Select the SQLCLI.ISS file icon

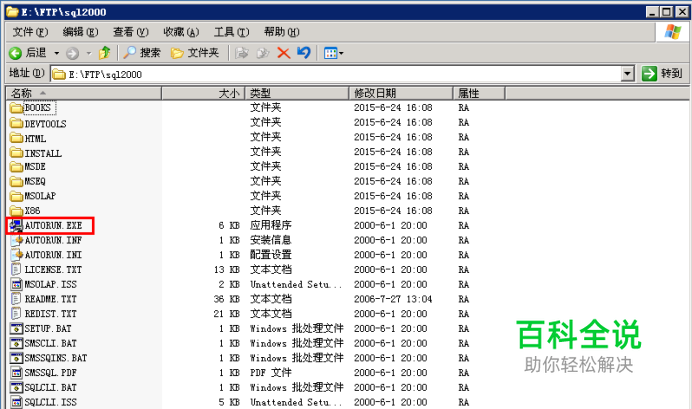click(x=16, y=402)
